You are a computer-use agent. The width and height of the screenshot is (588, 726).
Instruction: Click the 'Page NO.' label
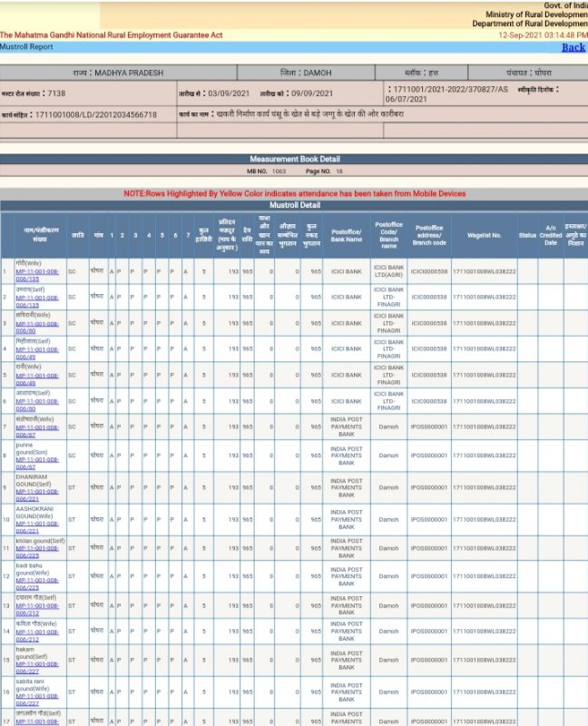point(318,172)
